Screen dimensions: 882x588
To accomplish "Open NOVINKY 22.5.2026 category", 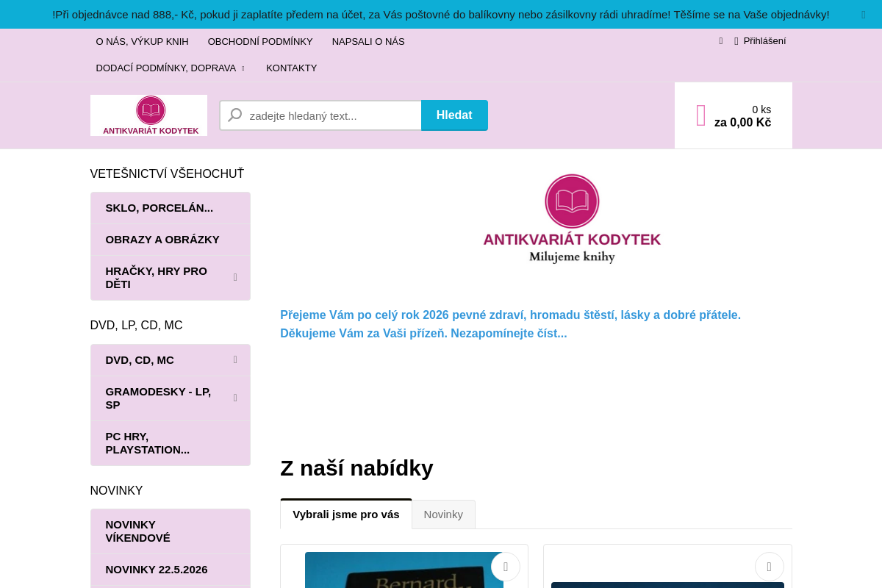I will (x=171, y=570).
